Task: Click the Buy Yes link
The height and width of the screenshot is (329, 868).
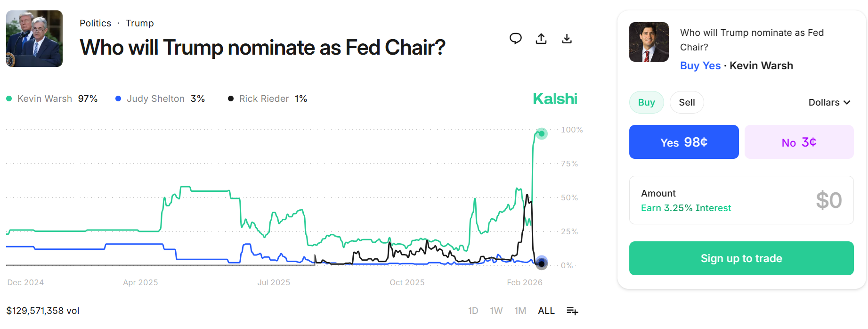Action: tap(700, 66)
